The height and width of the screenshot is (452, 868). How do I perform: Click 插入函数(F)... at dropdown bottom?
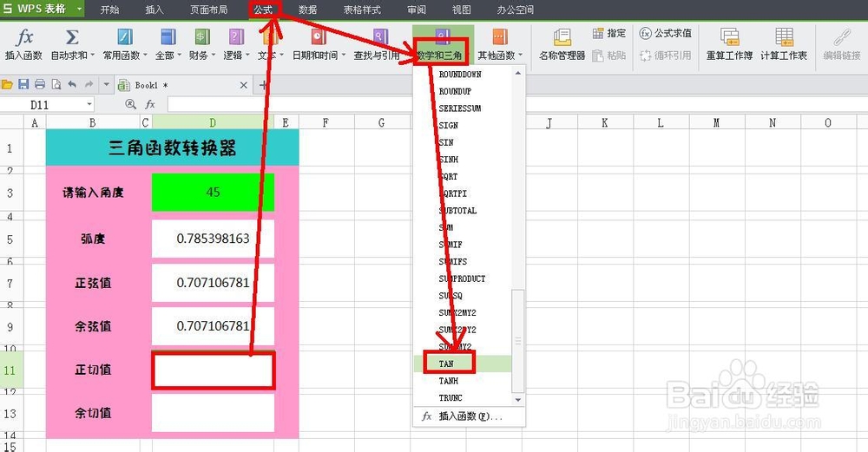coord(469,416)
